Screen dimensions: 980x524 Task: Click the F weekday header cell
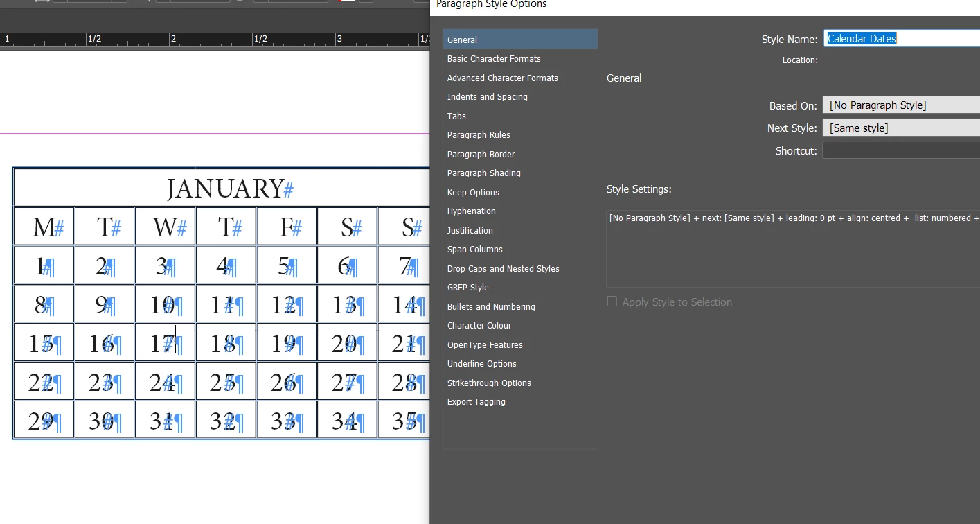pos(287,226)
